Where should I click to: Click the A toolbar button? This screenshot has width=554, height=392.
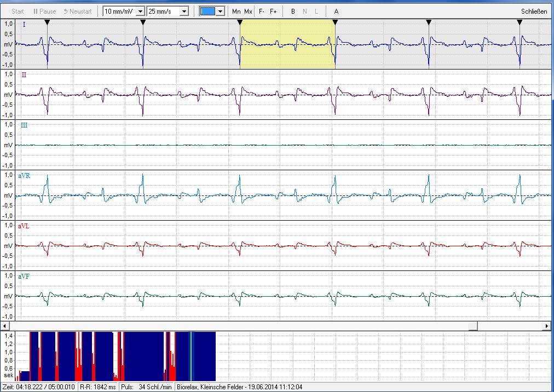click(336, 11)
